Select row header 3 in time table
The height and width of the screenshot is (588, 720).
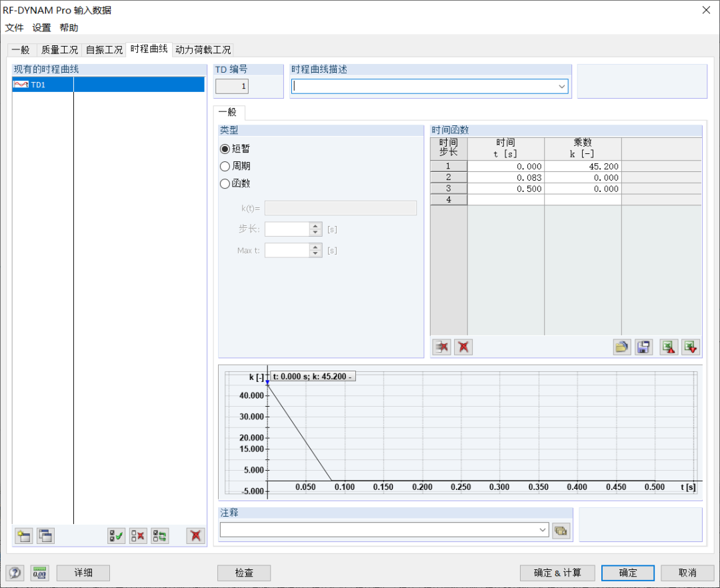[x=449, y=189]
